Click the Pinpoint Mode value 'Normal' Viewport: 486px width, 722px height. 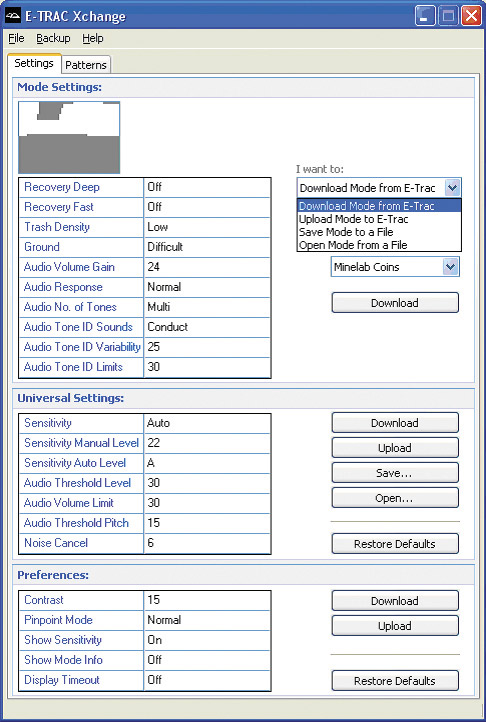click(x=207, y=620)
